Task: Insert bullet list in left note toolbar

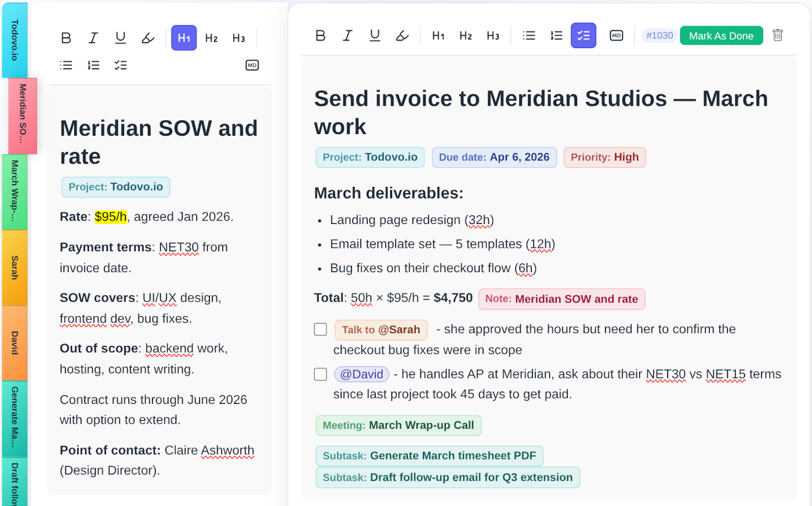Action: point(66,65)
